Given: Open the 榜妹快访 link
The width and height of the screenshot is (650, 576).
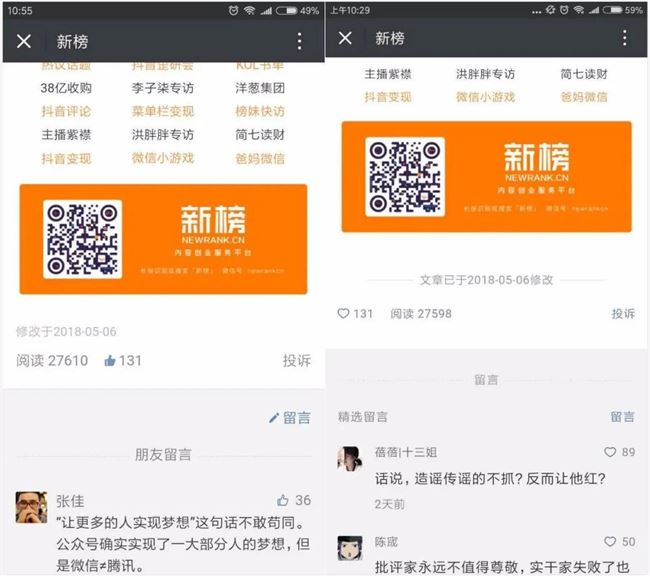Looking at the screenshot, I should 260,111.
